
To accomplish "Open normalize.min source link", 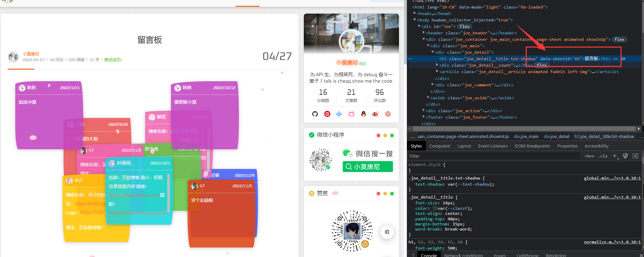I will [x=612, y=242].
